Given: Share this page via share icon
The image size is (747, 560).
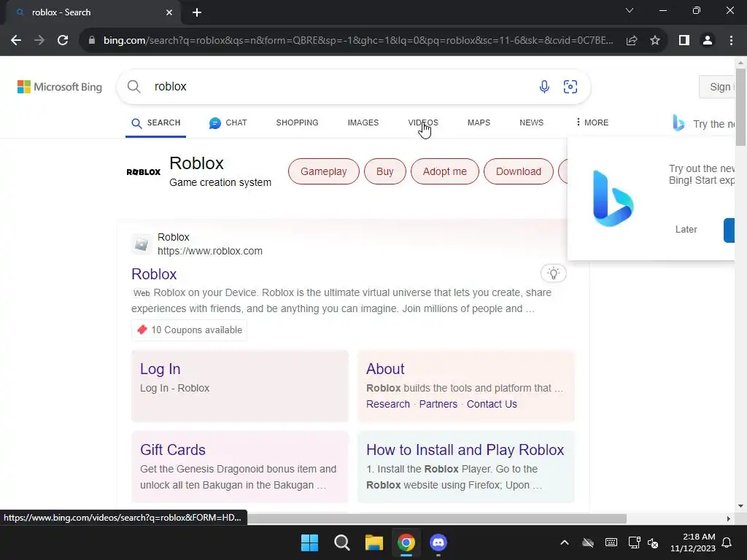Looking at the screenshot, I should click(x=632, y=41).
